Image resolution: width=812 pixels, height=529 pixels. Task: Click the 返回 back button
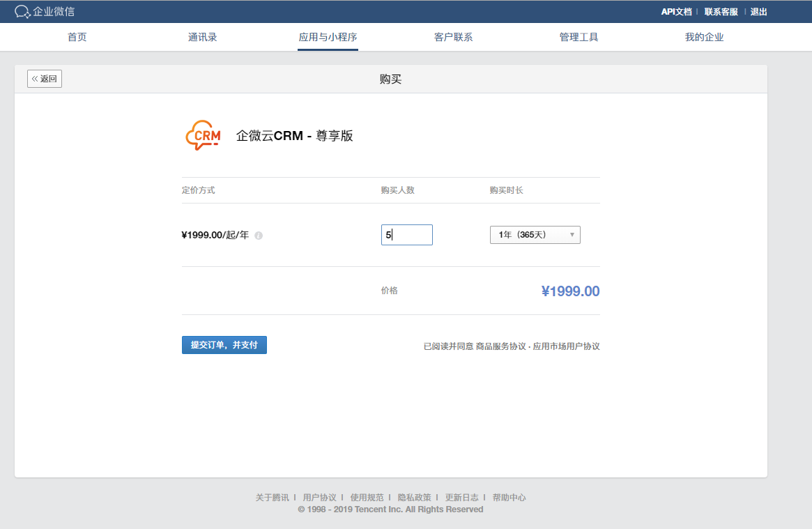point(45,79)
